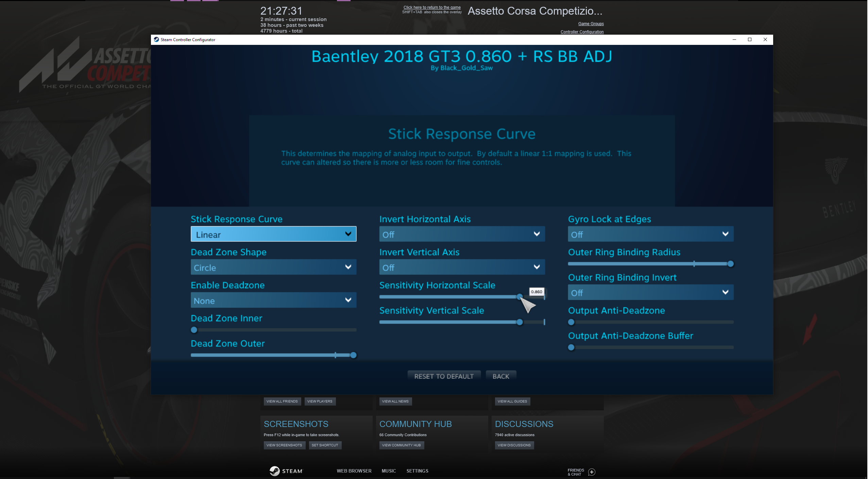Open the Controller Configuration link
Screen dimensions: 868x479
tap(582, 32)
